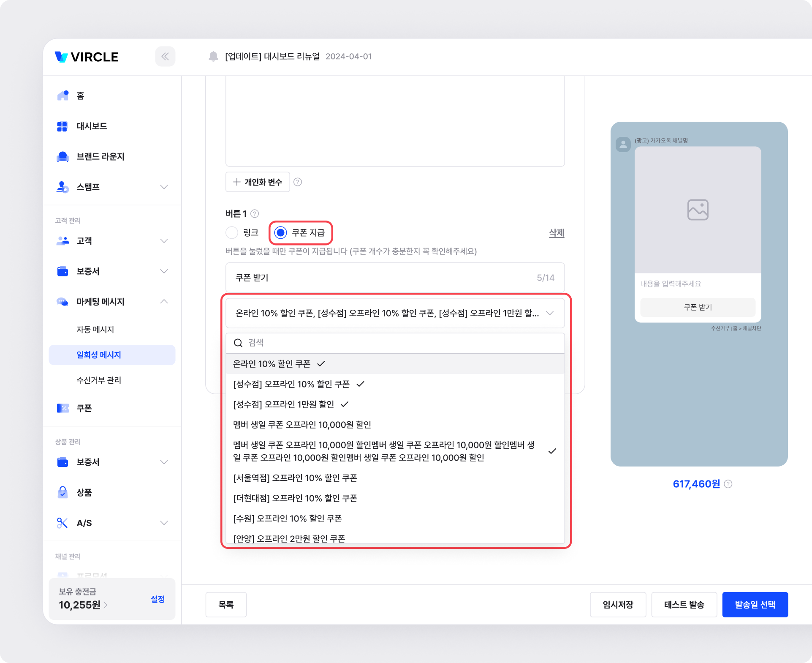Select the 쿠폰 지급 radio option
This screenshot has width=812, height=663.
281,232
